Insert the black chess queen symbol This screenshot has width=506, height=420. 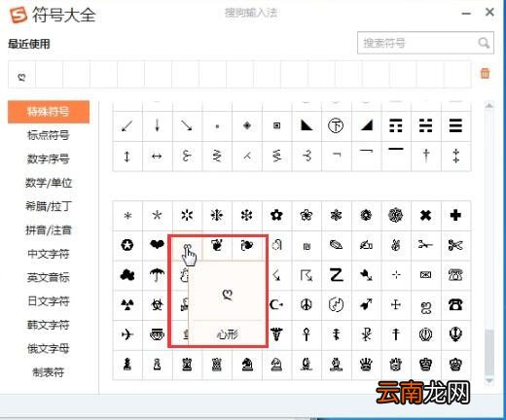(x=366, y=364)
